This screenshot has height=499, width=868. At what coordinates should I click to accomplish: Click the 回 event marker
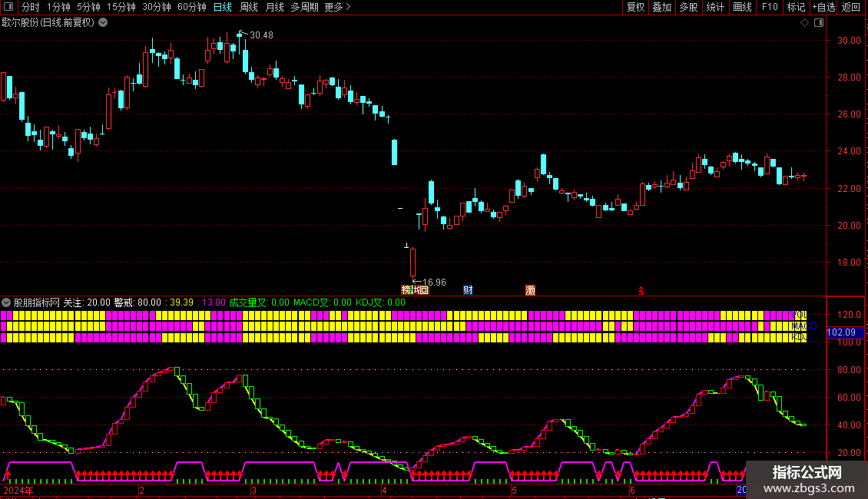pos(424,290)
